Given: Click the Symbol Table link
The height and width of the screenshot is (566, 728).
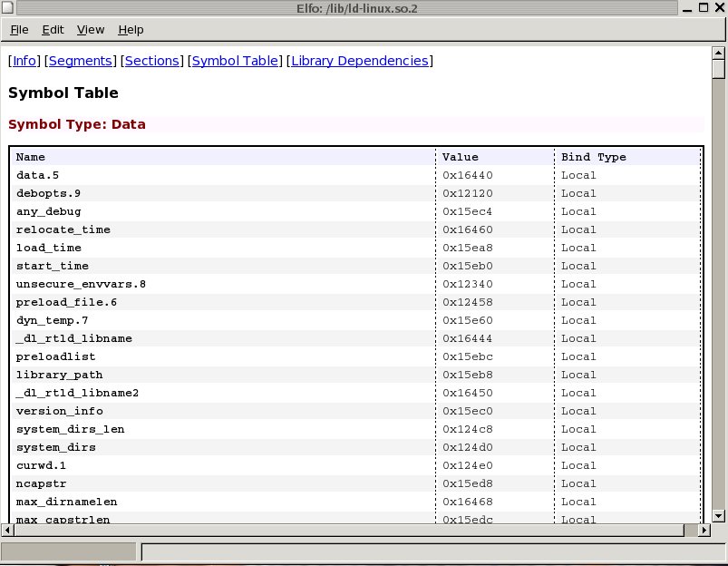Looking at the screenshot, I should (235, 61).
